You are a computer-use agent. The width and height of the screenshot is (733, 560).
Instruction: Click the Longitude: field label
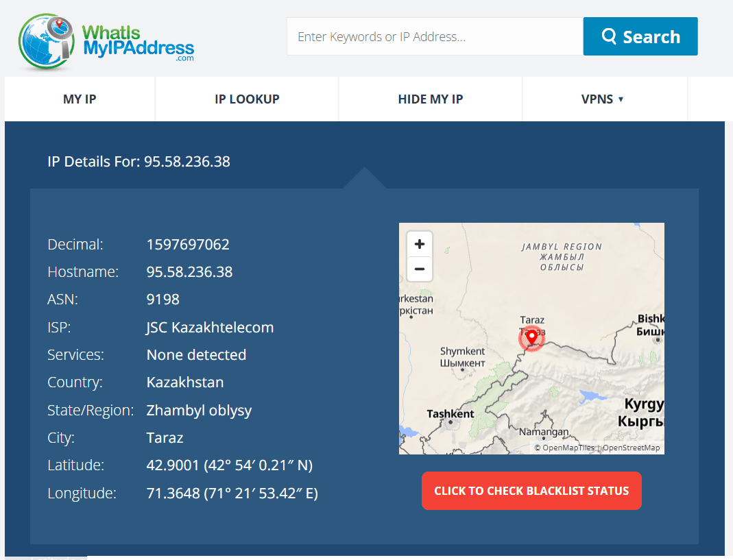(82, 493)
